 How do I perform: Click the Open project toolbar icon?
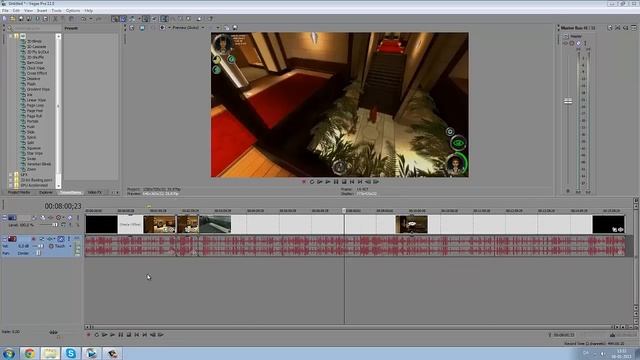[13, 19]
